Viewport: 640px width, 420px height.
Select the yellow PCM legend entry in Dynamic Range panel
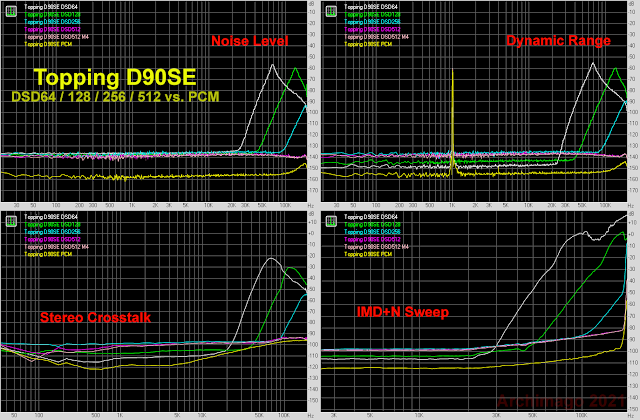(x=368, y=44)
